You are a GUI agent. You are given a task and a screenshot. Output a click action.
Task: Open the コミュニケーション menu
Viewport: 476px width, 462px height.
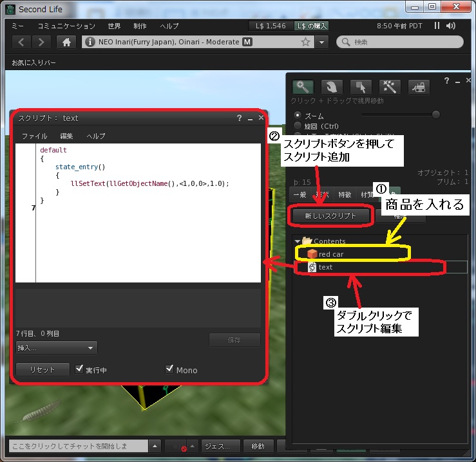(66, 26)
